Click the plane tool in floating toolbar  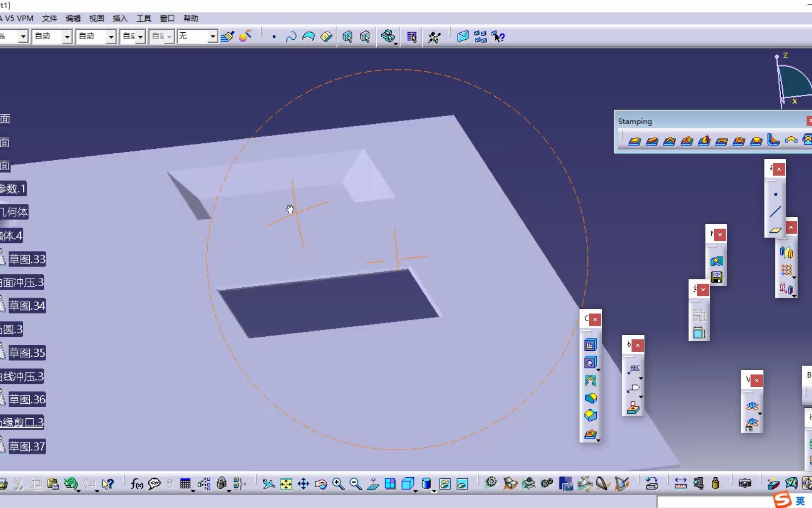coord(775,230)
